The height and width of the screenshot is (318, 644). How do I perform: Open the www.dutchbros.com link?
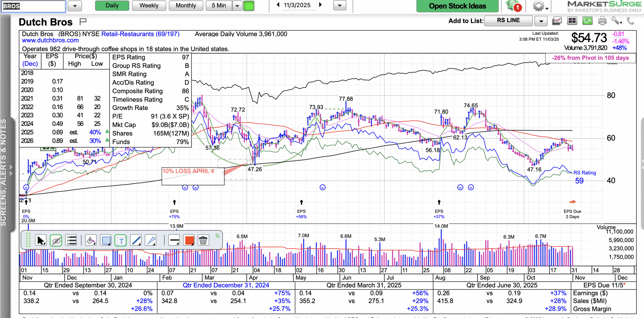coord(50,41)
